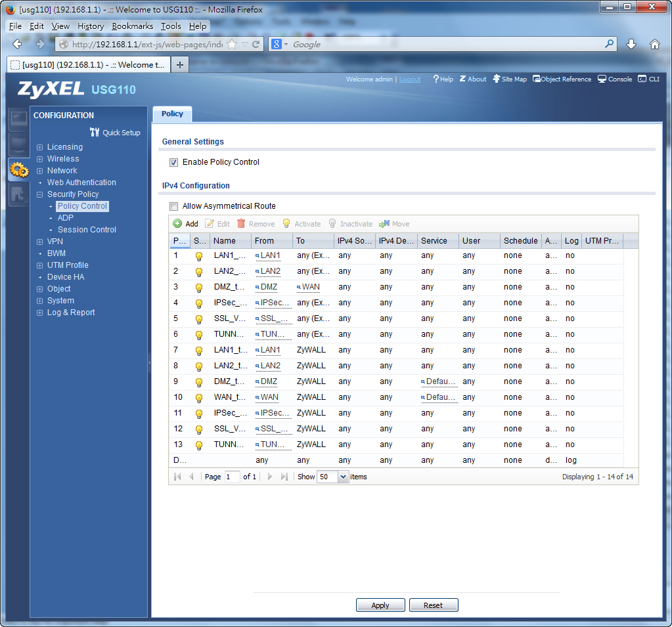The image size is (672, 627).
Task: Expand the VPN tree node
Action: 40,242
